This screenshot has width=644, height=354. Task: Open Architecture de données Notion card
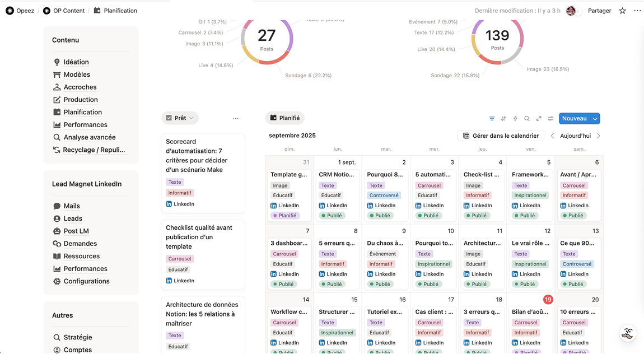(x=203, y=324)
